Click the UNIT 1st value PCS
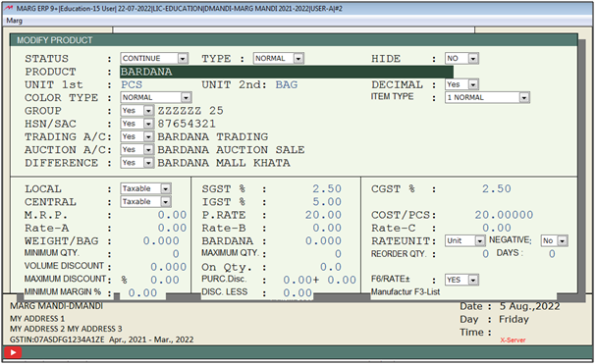Viewport: 596px width, 364px height. point(132,84)
